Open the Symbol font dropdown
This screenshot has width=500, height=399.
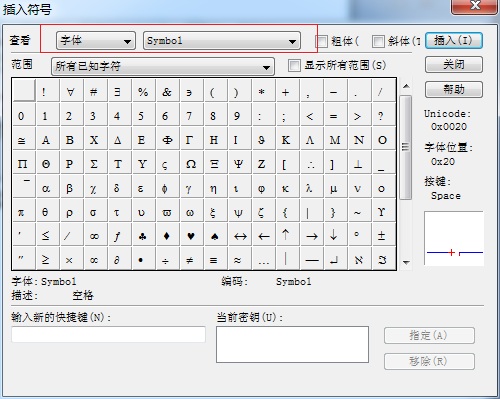click(x=222, y=41)
